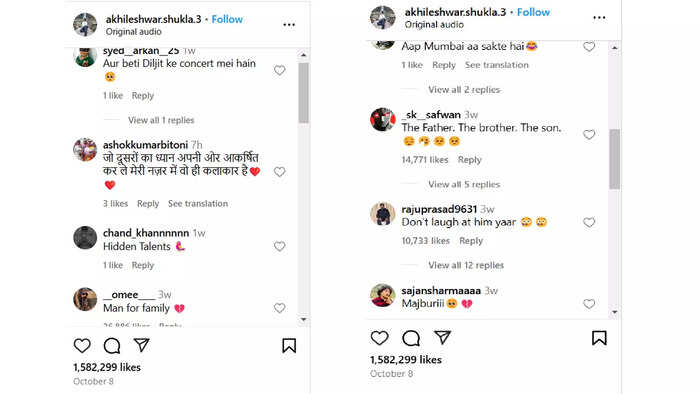
Task: Share the post via left paper plane icon
Action: pos(142,345)
